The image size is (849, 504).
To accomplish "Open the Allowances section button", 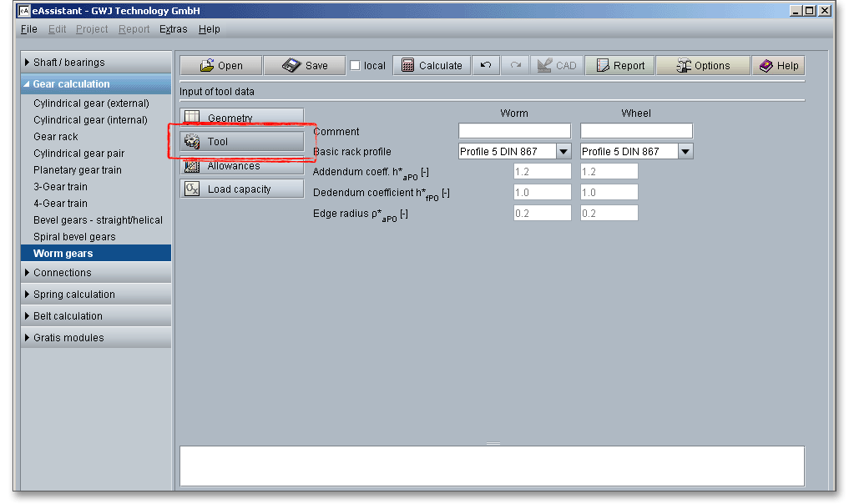I will pyautogui.click(x=242, y=166).
